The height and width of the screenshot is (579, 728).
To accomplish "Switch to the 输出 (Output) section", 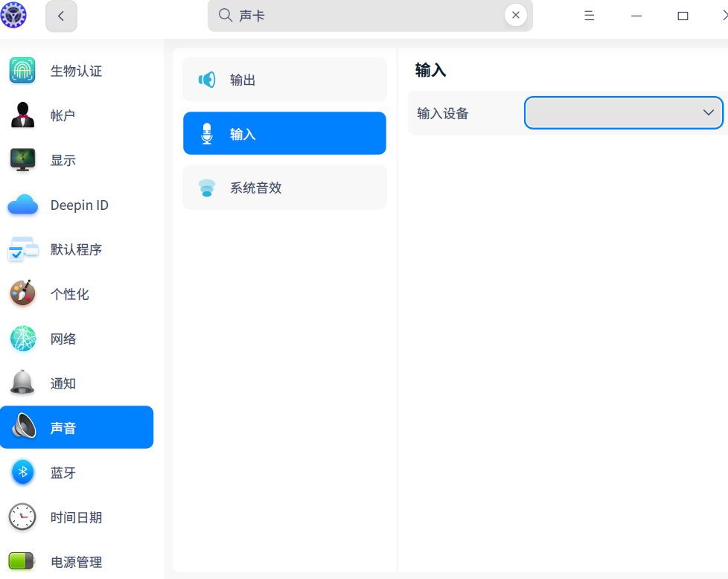I will [284, 79].
